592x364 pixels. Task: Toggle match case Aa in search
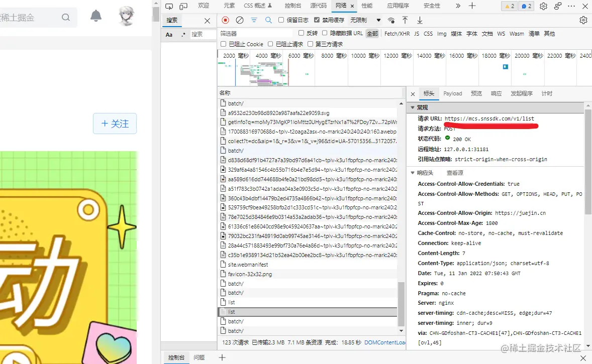point(169,35)
